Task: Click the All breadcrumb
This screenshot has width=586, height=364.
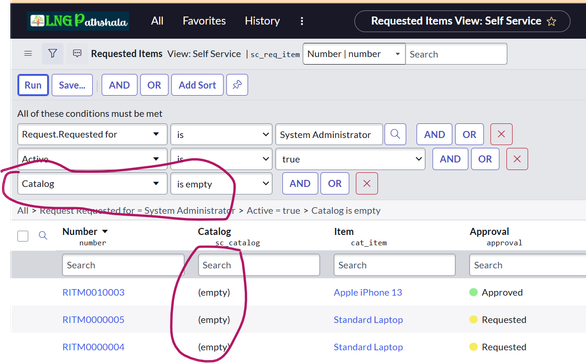Action: [x=22, y=210]
